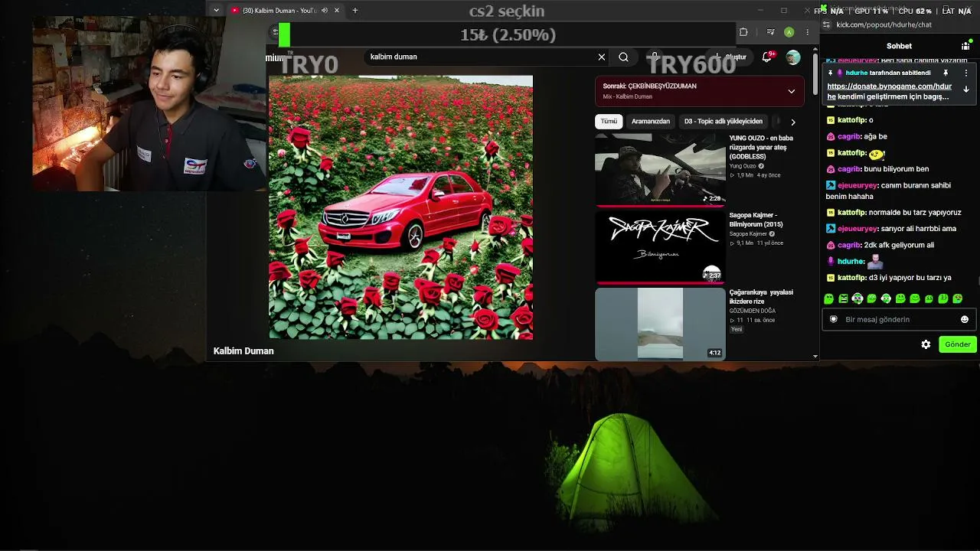980x551 pixels.
Task: Open the Sagopa Kajmer Bilmiyorum thumbnail
Action: [x=660, y=247]
